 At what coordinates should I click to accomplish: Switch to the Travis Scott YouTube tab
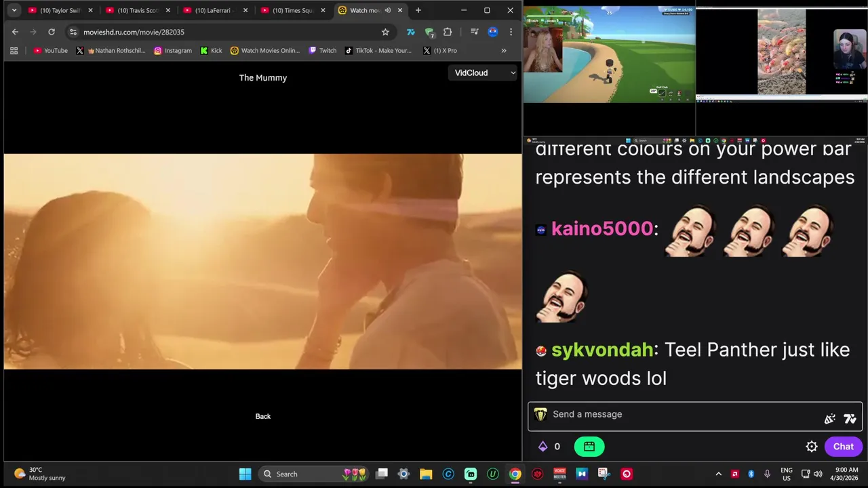click(138, 10)
